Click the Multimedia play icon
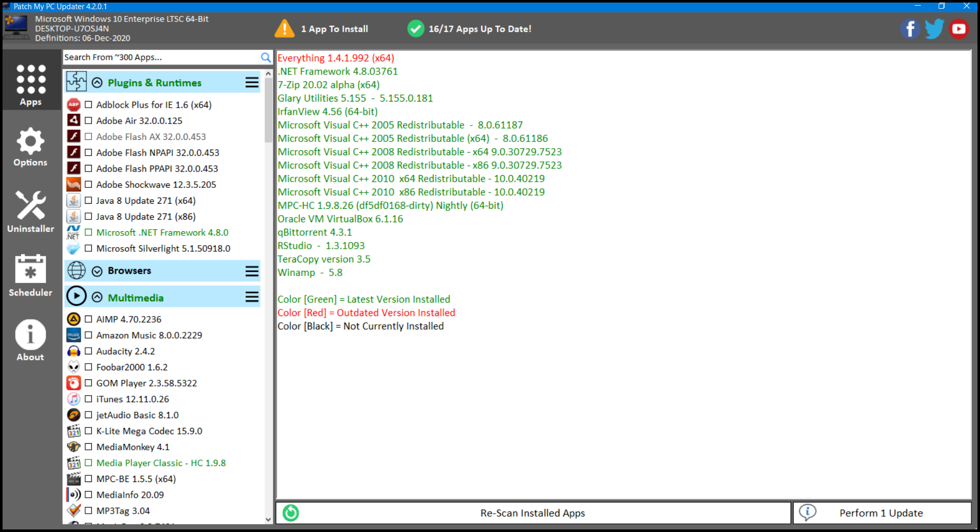Viewport: 980px width, 532px height. pyautogui.click(x=76, y=296)
